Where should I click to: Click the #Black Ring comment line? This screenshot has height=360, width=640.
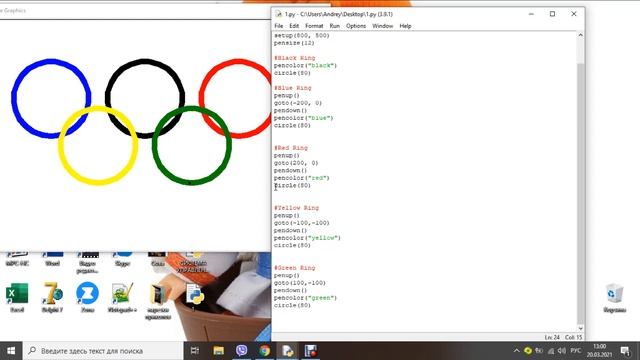click(294, 58)
